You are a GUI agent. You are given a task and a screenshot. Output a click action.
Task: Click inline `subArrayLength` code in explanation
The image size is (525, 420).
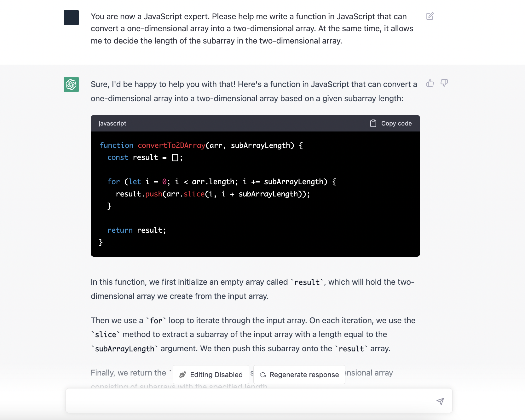coord(124,349)
